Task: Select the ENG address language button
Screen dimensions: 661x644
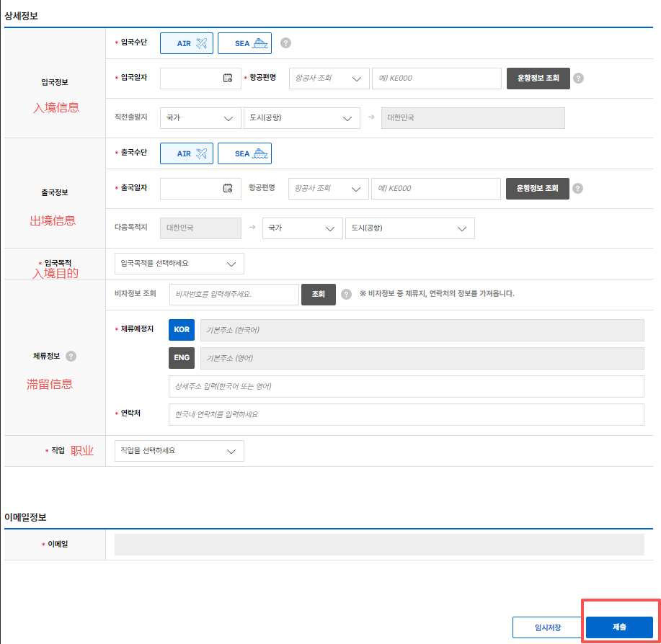Action: point(182,358)
